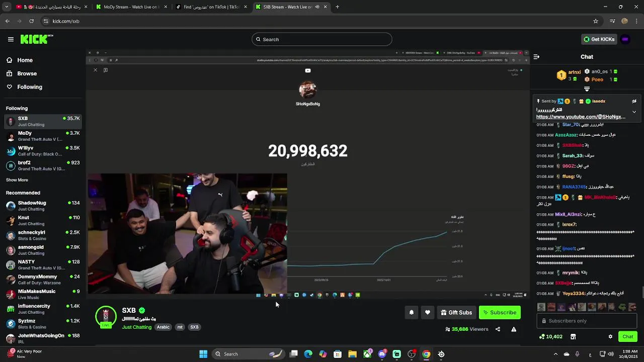Report the stream via the warning triangle icon

coord(514,329)
